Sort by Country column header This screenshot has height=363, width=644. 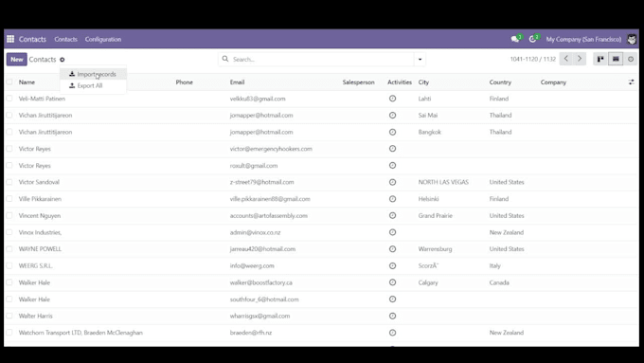[x=500, y=82]
